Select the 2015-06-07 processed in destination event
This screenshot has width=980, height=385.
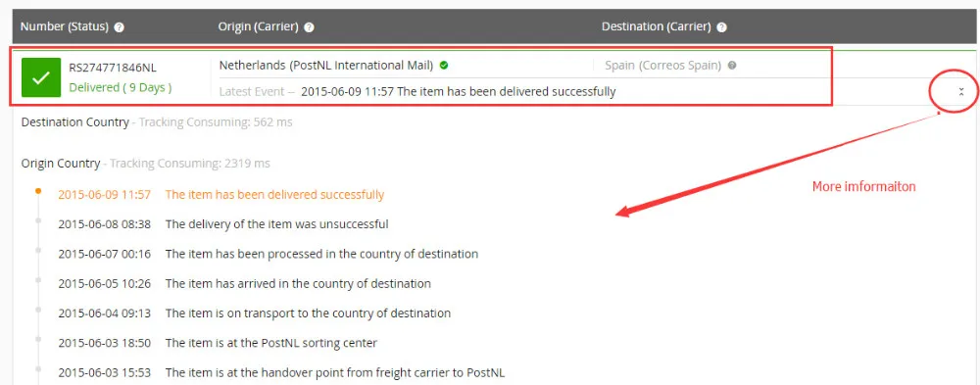pos(269,254)
